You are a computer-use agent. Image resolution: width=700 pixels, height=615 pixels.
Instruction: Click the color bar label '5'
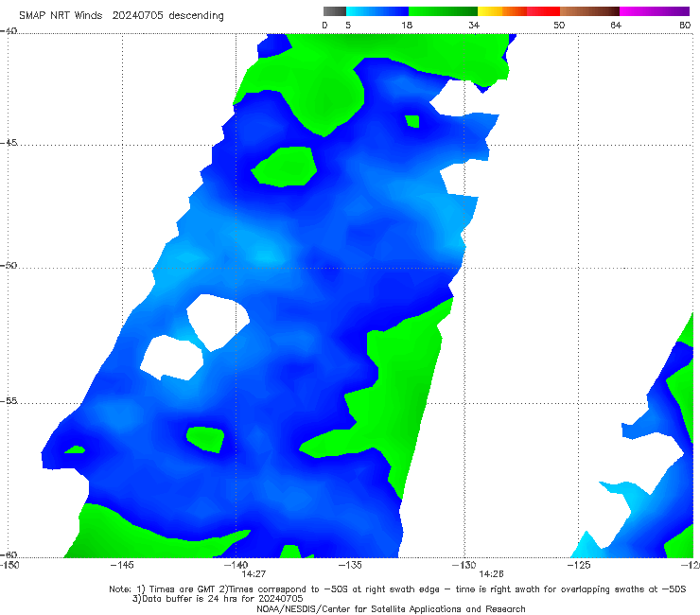coord(348,26)
